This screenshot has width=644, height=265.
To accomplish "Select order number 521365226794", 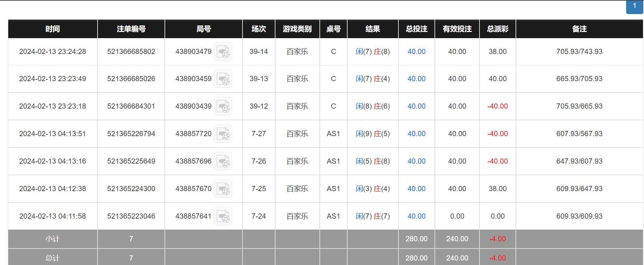I will tap(131, 134).
